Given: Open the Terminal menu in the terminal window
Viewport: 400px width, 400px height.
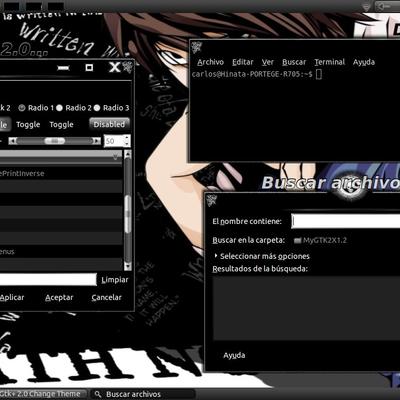Looking at the screenshot, I should [x=330, y=62].
